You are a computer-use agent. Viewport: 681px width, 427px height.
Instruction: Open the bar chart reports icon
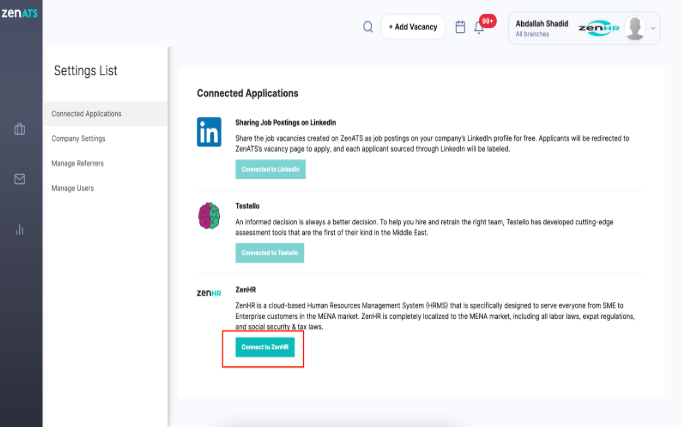pos(20,229)
